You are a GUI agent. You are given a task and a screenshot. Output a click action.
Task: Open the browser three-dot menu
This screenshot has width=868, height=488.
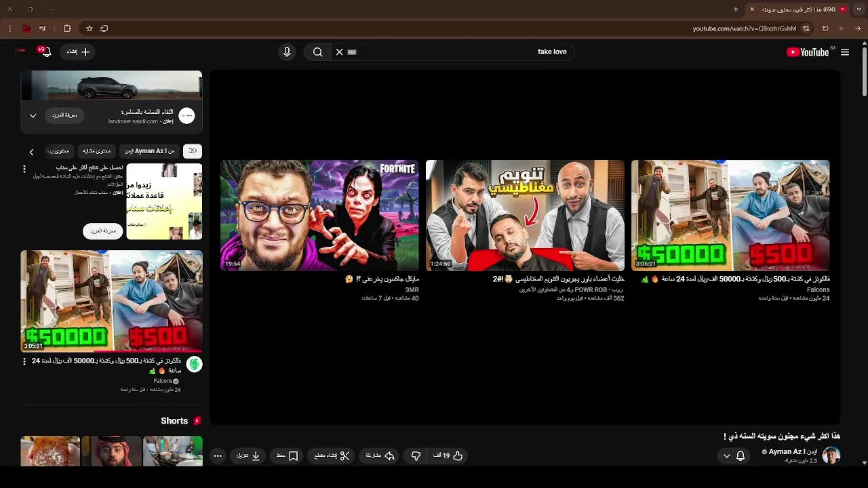tap(9, 28)
